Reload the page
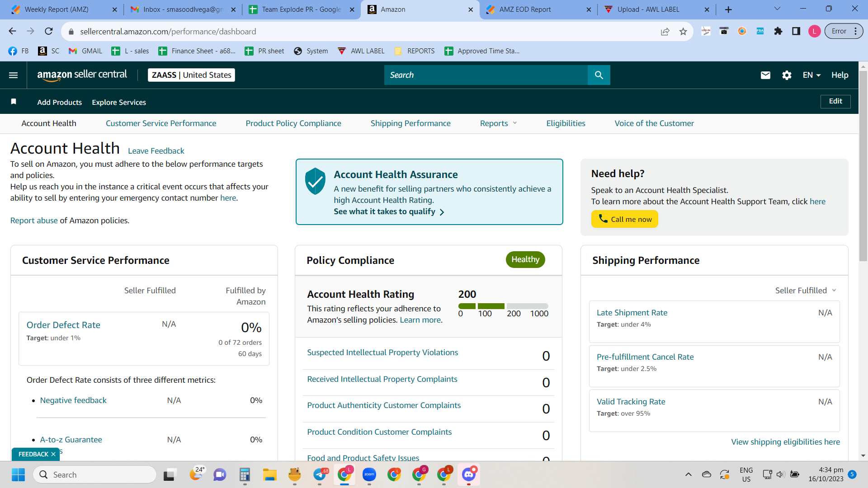 pos(49,31)
